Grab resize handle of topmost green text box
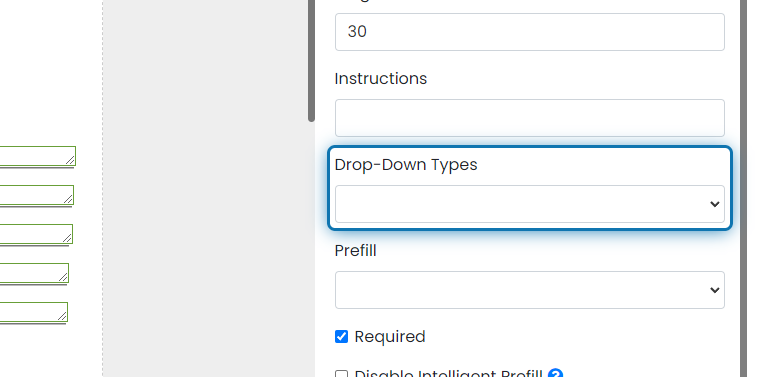Viewport: 768px width, 377px height. point(70,160)
